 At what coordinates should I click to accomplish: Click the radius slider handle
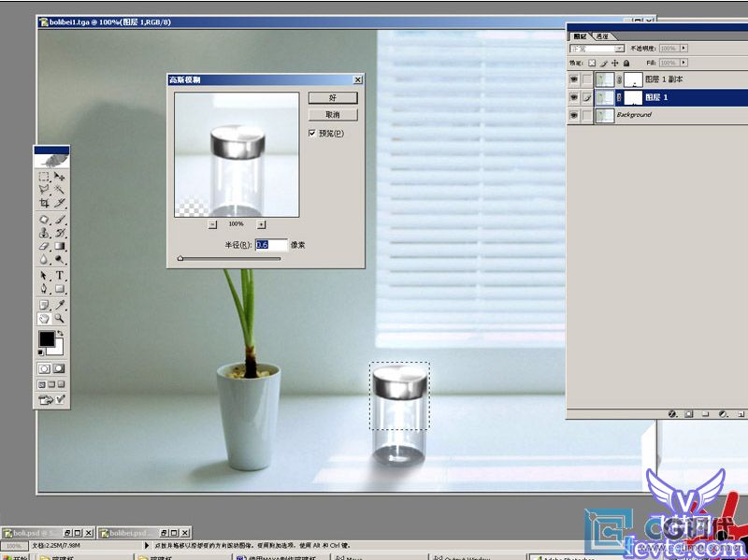(x=180, y=258)
